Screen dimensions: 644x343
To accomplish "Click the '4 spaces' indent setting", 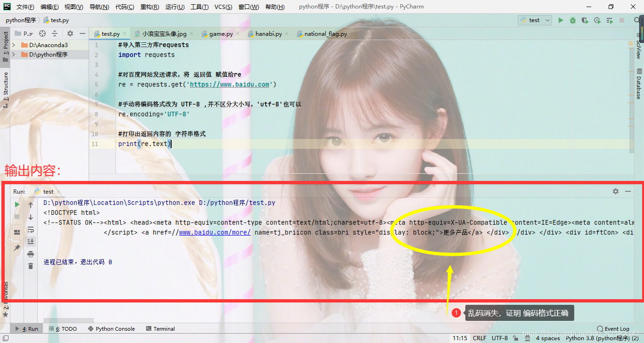I will click(548, 338).
